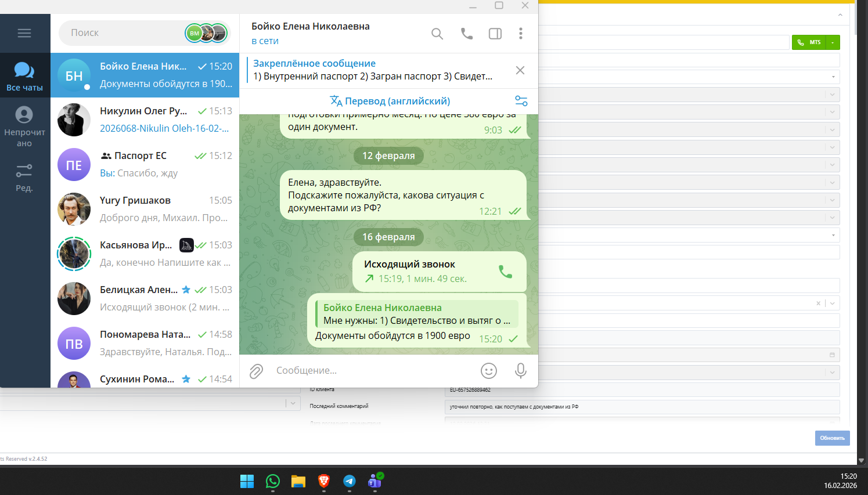Open the bottom-left CRM dropdown chevron
The width and height of the screenshot is (868, 495).
292,403
